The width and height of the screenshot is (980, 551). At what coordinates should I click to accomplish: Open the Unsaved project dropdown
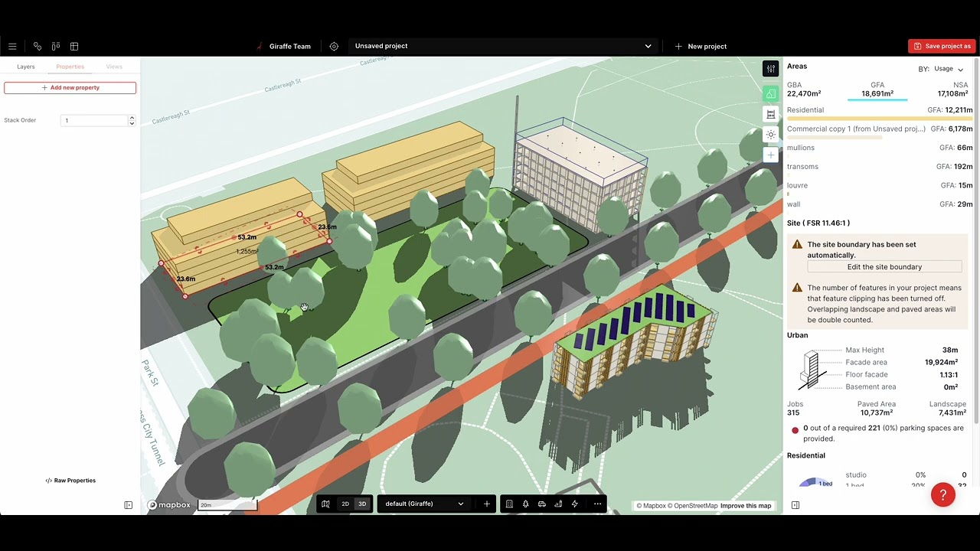(502, 46)
